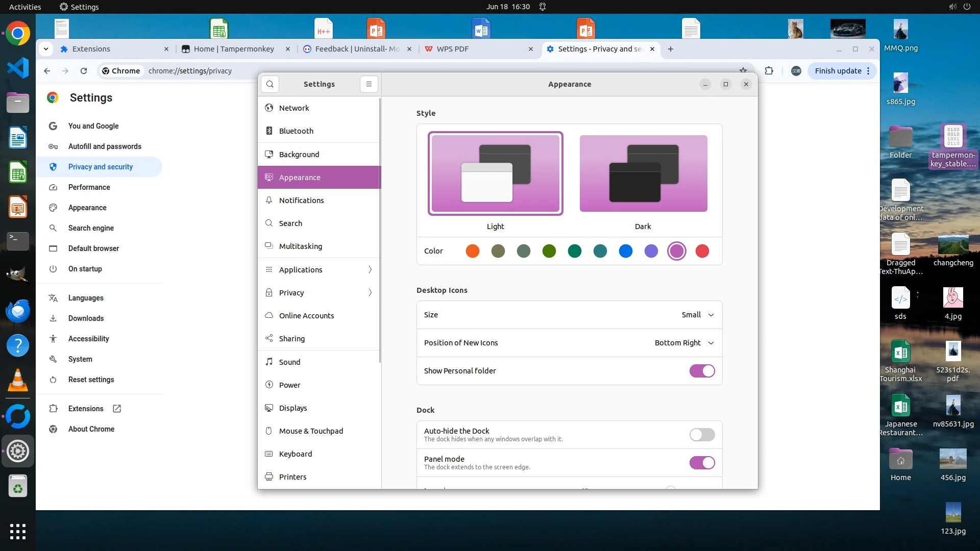Show applications grid in dock

click(18, 531)
